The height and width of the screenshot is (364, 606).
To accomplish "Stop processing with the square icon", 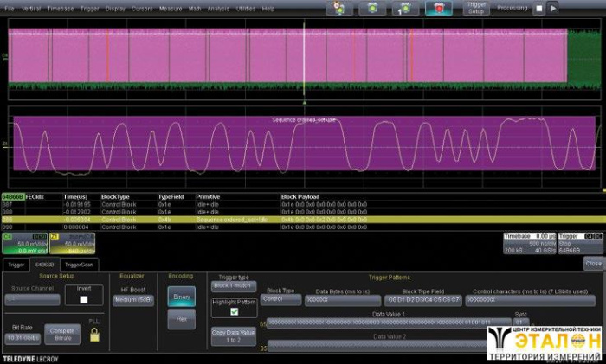I will [x=538, y=8].
